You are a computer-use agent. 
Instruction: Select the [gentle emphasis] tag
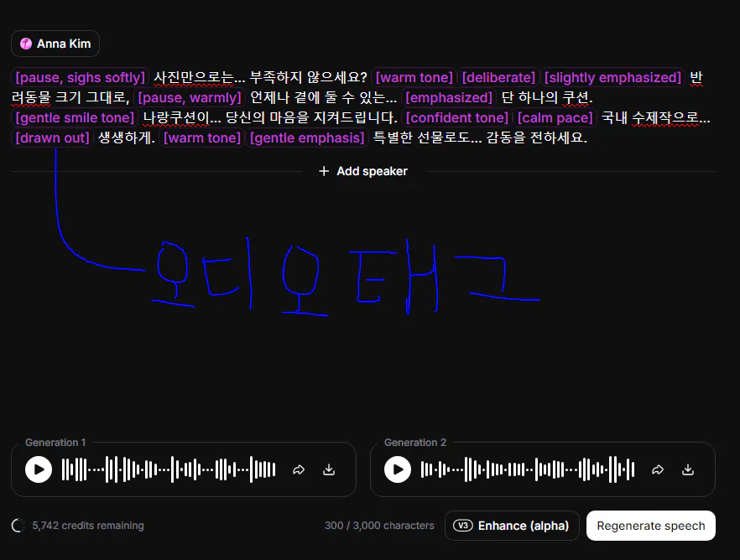[x=307, y=138]
